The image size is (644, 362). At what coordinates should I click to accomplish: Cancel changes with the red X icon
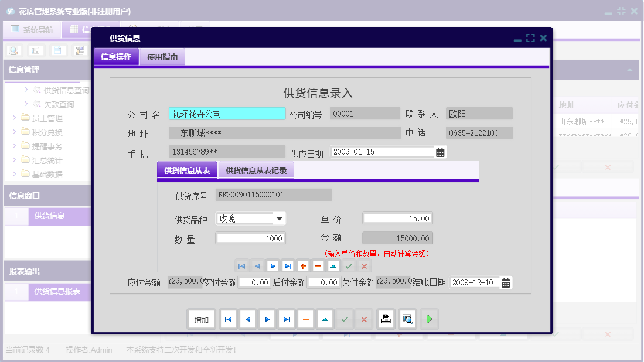pos(364,265)
